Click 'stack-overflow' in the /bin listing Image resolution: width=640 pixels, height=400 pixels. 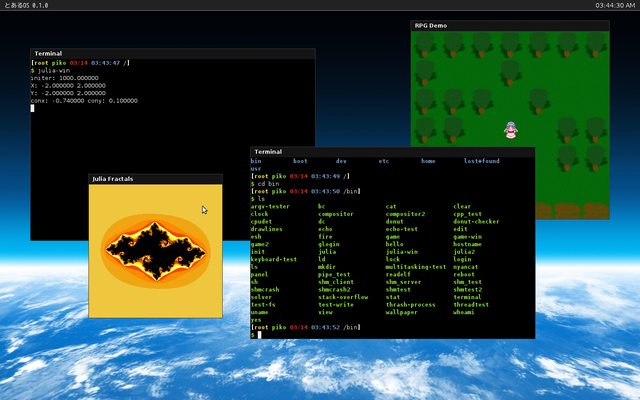click(343, 297)
